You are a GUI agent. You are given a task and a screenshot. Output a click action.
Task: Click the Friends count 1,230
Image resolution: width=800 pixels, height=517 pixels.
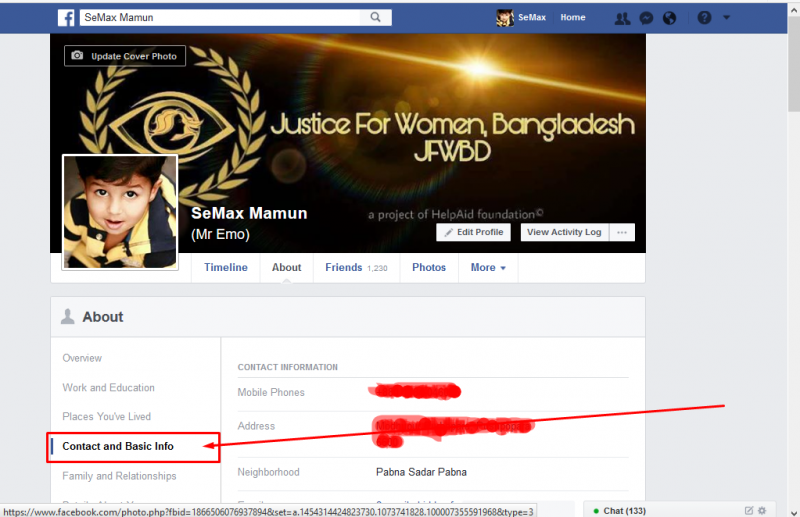tap(377, 268)
